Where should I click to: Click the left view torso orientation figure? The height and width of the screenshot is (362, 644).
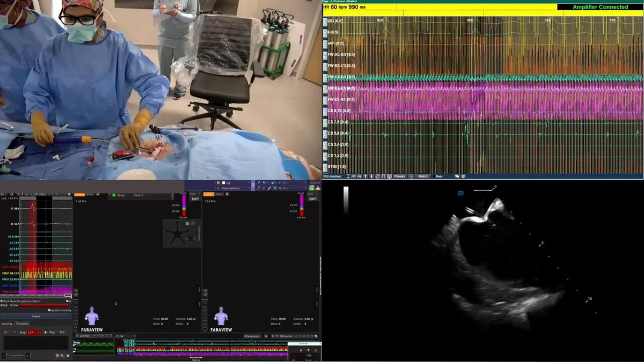click(x=92, y=316)
